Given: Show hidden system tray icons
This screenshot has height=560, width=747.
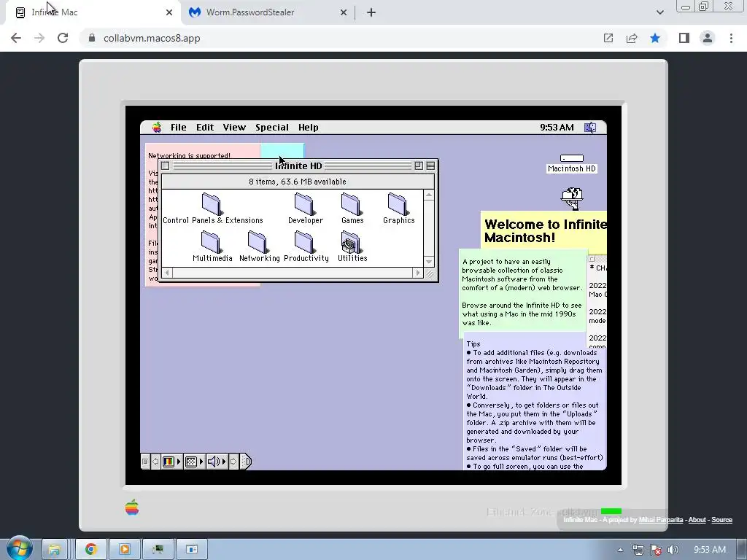Looking at the screenshot, I should [x=620, y=550].
